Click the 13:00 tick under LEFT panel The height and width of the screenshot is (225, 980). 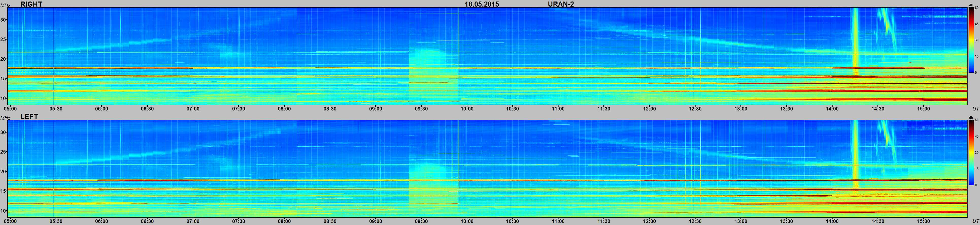tap(741, 221)
